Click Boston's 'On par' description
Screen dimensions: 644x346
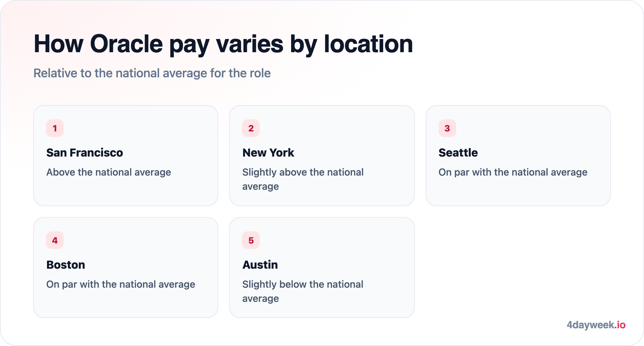[121, 284]
